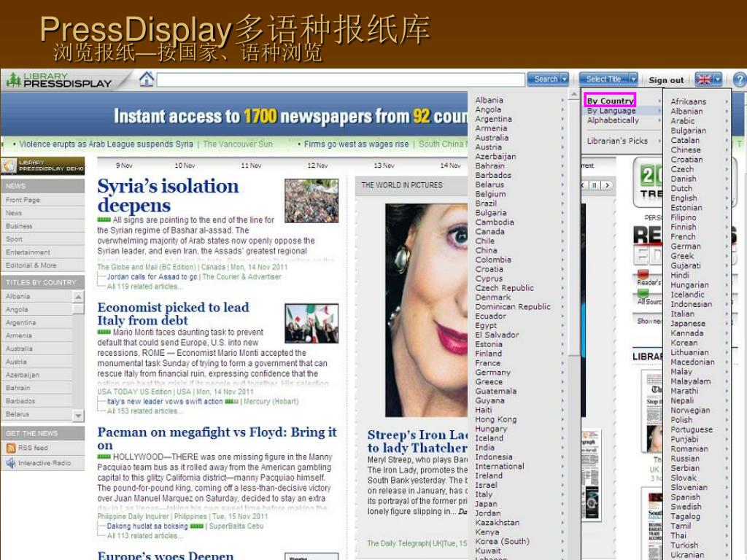Open Firms go west as wages rise
The width and height of the screenshot is (747, 560).
tap(356, 144)
